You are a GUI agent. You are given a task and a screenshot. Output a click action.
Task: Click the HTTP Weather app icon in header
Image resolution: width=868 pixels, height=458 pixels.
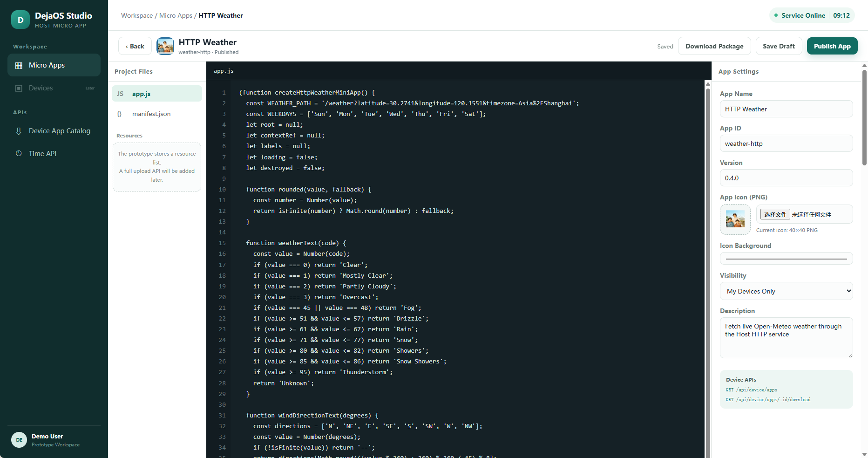tap(165, 46)
